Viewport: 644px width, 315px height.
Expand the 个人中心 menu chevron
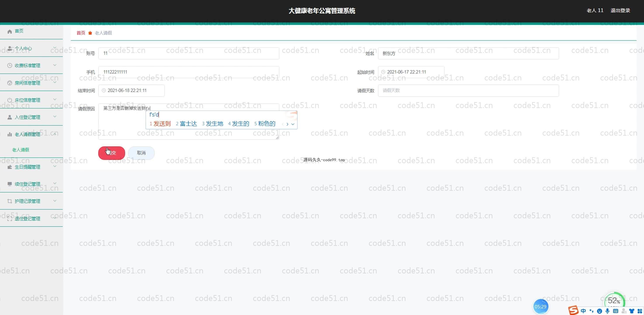(x=54, y=47)
